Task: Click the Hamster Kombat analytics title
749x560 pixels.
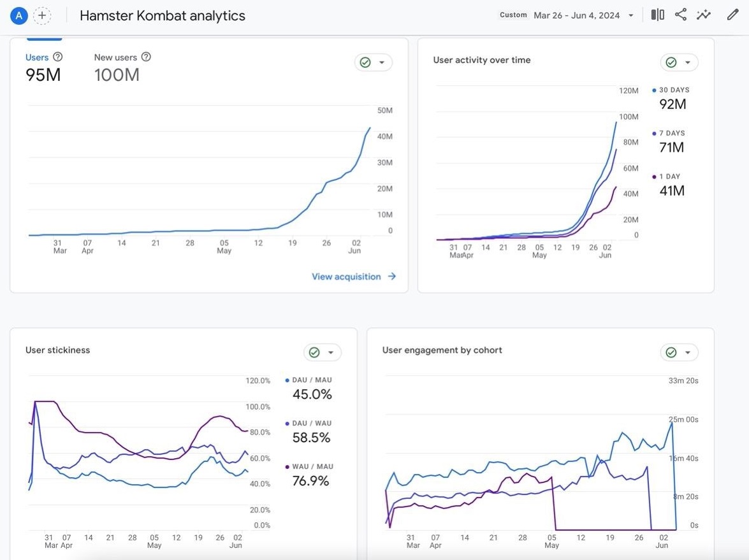Action: pyautogui.click(x=163, y=16)
